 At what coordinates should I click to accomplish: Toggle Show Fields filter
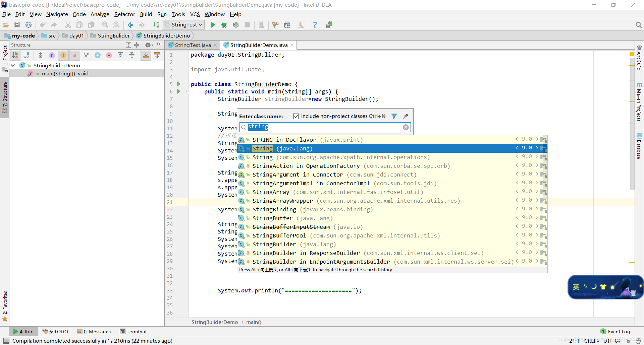(x=63, y=56)
